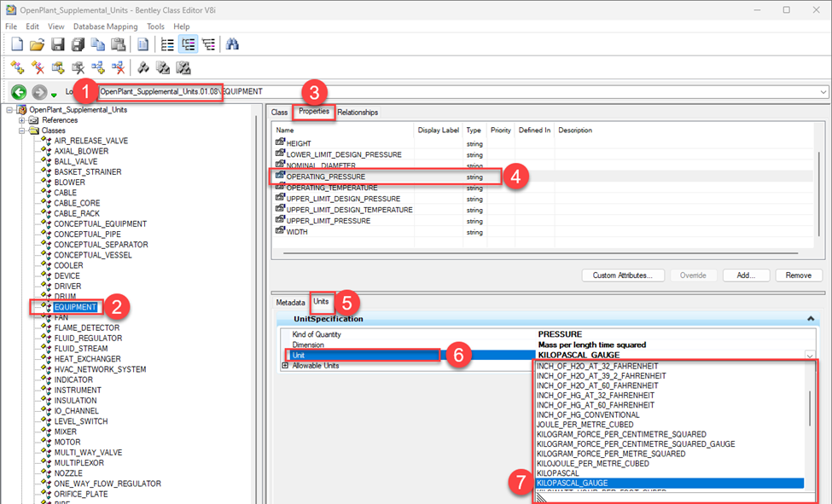Click the Copy toolbar icon
832x504 pixels.
pos(97,44)
